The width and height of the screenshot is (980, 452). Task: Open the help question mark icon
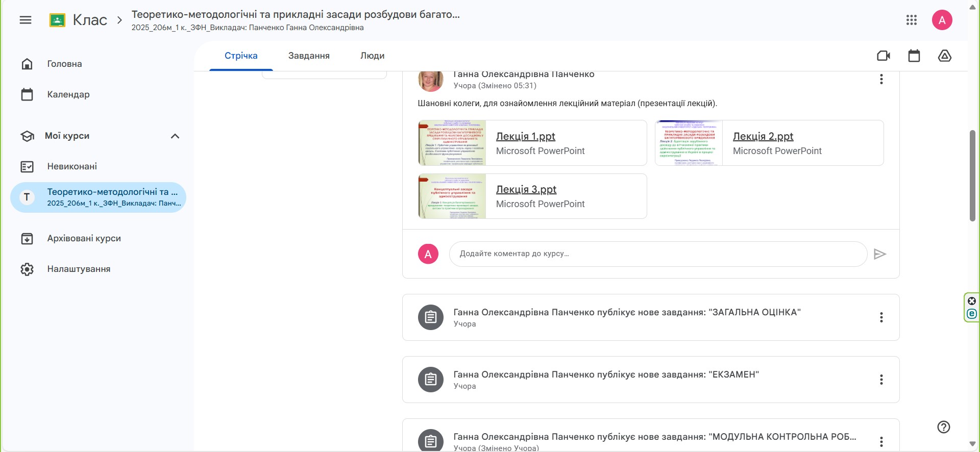[944, 427]
